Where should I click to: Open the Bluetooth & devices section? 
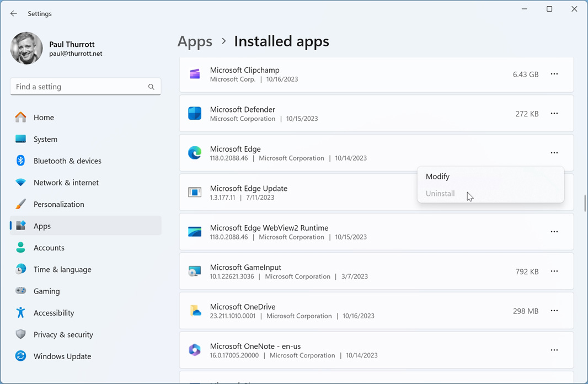point(67,161)
